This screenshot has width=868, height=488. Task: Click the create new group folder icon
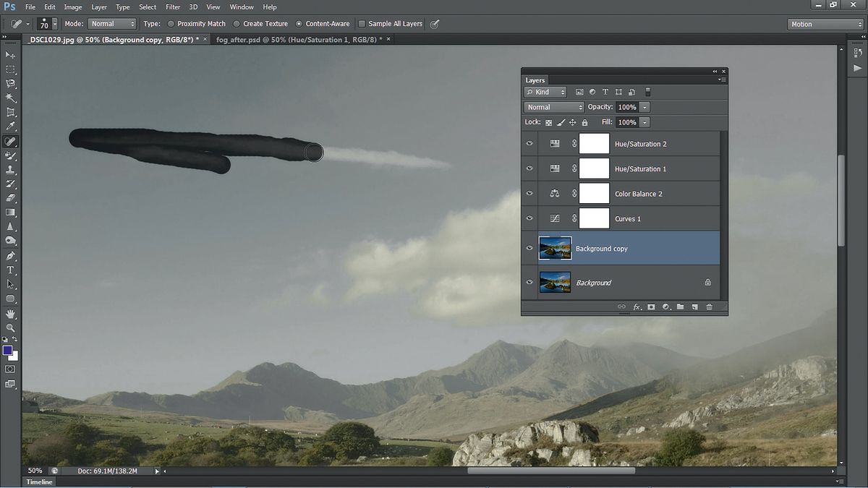680,307
